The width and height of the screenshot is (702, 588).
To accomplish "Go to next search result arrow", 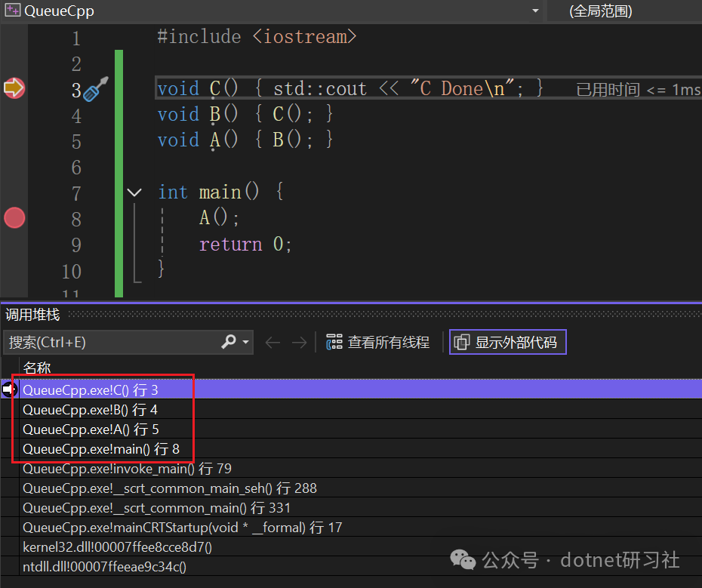I will pyautogui.click(x=299, y=343).
